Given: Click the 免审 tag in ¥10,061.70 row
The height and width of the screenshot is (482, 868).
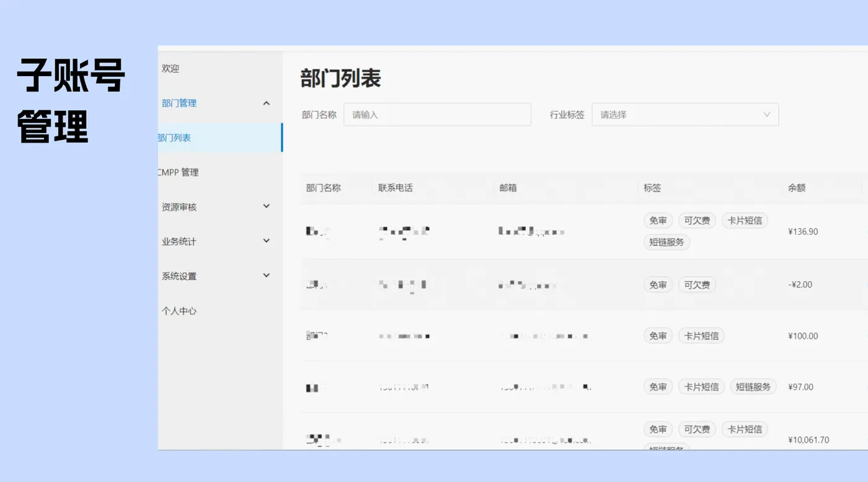Looking at the screenshot, I should [x=658, y=429].
